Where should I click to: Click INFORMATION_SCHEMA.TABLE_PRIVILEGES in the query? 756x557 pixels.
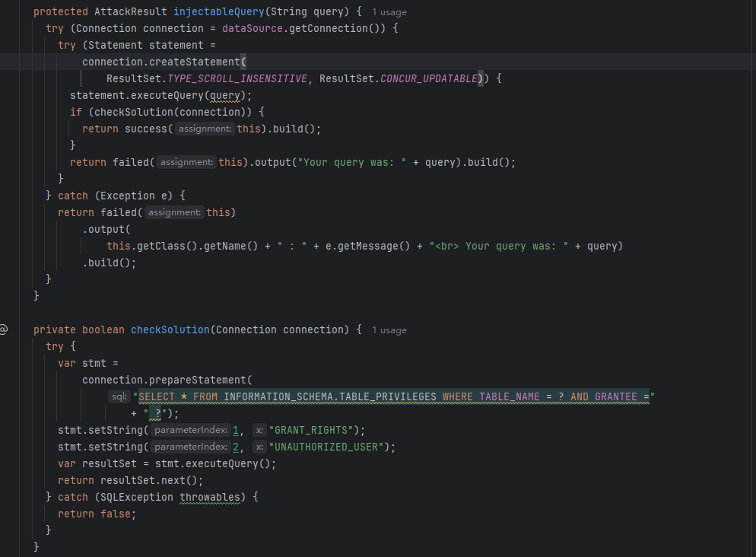tap(330, 397)
